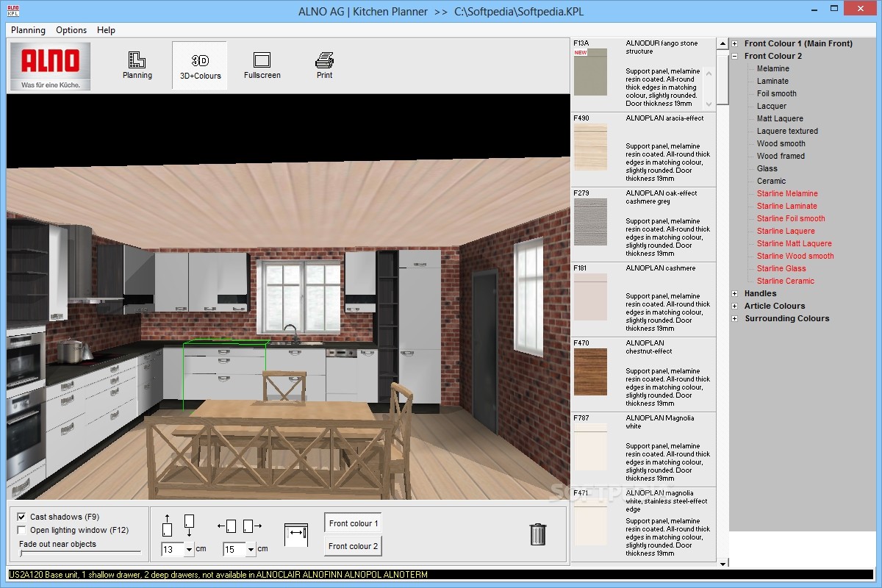This screenshot has width=882, height=588.
Task: Select Foil smooth tree item
Action: [x=776, y=93]
